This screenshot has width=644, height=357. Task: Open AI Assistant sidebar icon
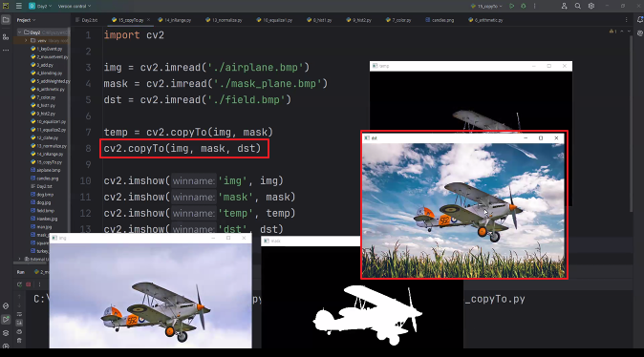[x=640, y=33]
